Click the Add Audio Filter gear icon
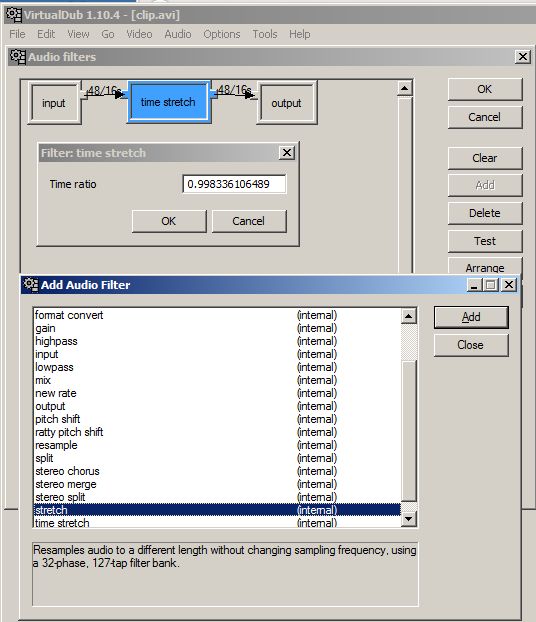Screen dimensions: 536x622 [x=31, y=285]
